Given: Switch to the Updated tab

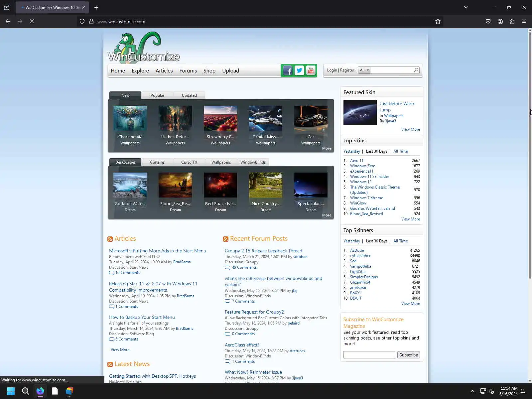Looking at the screenshot, I should click(189, 95).
